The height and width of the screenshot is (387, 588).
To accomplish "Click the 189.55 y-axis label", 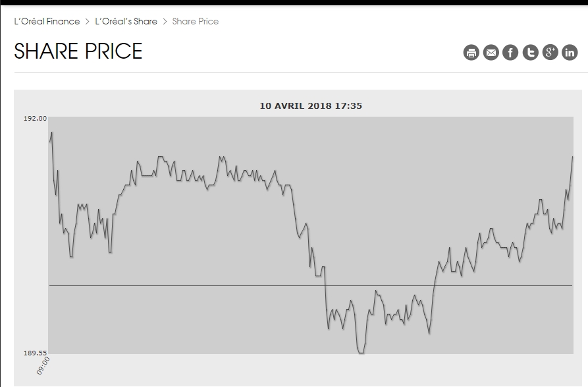I will [36, 353].
